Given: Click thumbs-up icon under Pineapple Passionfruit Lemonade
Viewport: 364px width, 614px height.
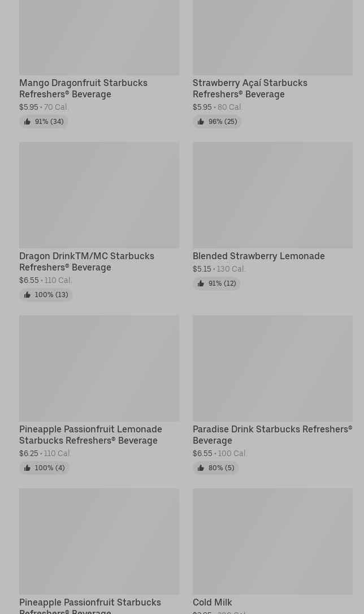Looking at the screenshot, I should click(27, 468).
